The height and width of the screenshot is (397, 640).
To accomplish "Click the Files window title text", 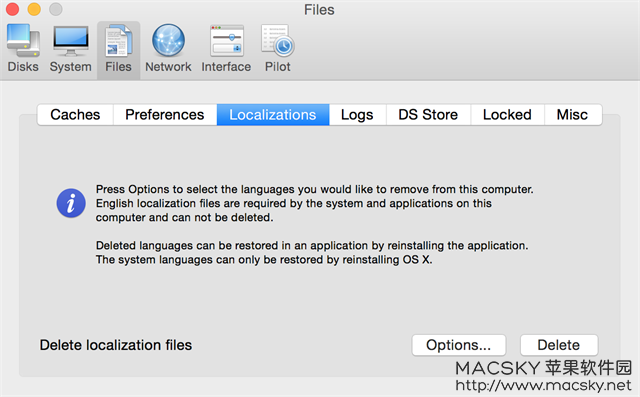I will point(319,10).
